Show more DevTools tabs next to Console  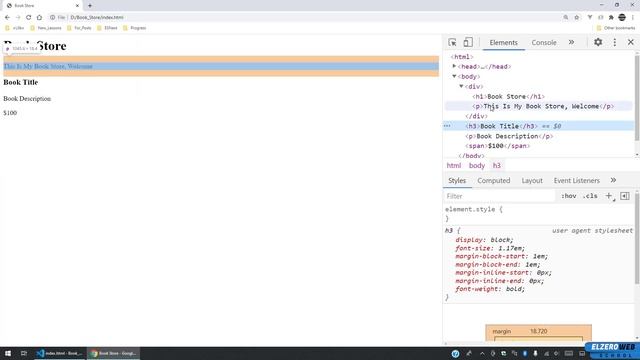coord(571,42)
